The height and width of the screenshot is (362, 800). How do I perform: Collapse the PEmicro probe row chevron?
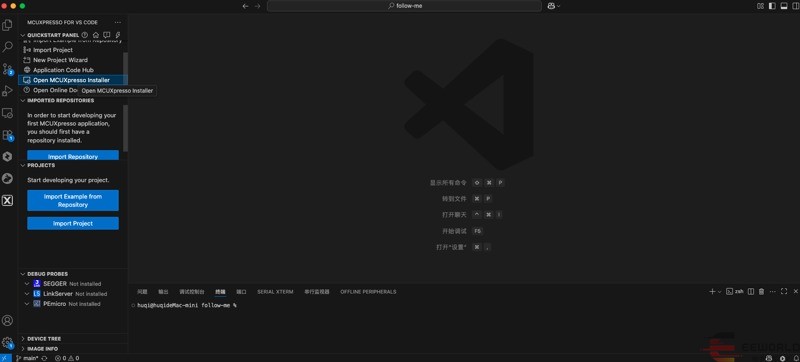28,303
